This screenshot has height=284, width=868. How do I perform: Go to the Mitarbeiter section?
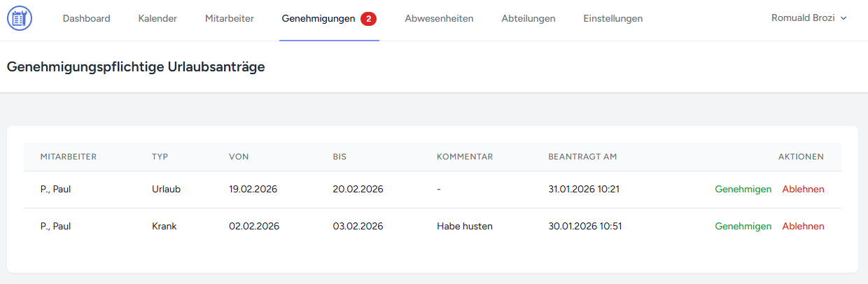coord(229,19)
